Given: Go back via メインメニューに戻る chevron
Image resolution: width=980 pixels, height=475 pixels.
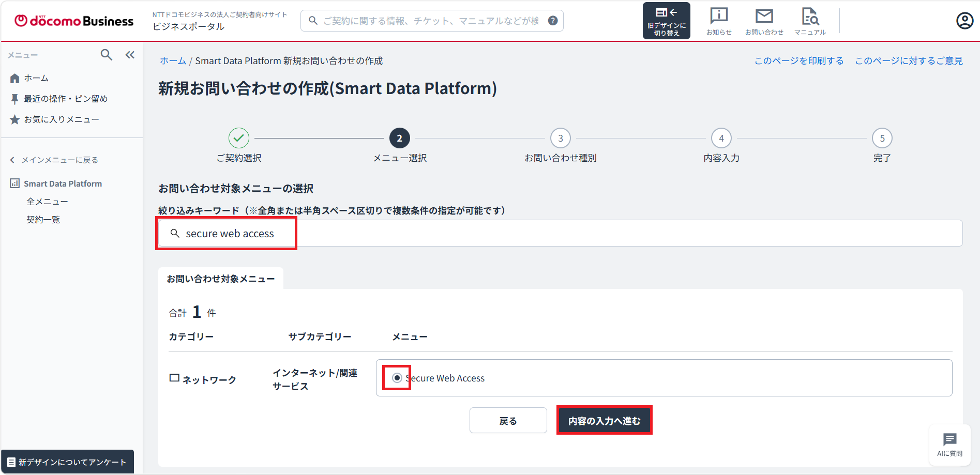Looking at the screenshot, I should [12, 160].
